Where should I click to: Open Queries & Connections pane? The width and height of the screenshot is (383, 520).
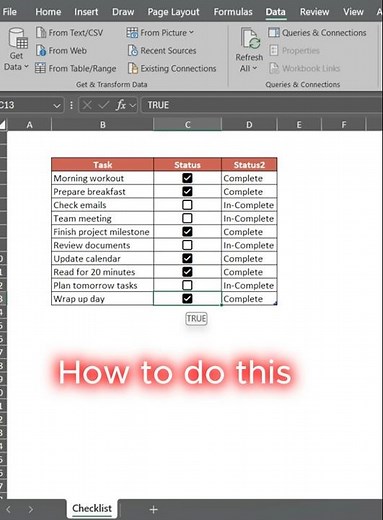click(317, 33)
